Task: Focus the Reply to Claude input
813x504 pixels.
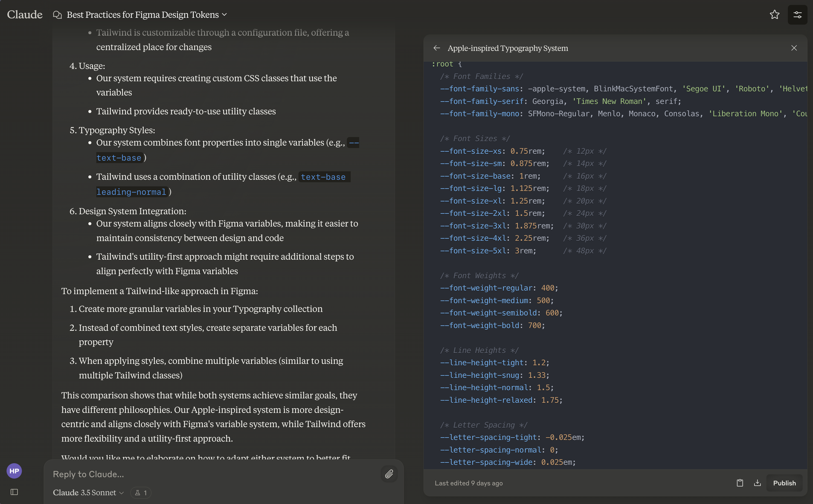Action: click(x=213, y=474)
